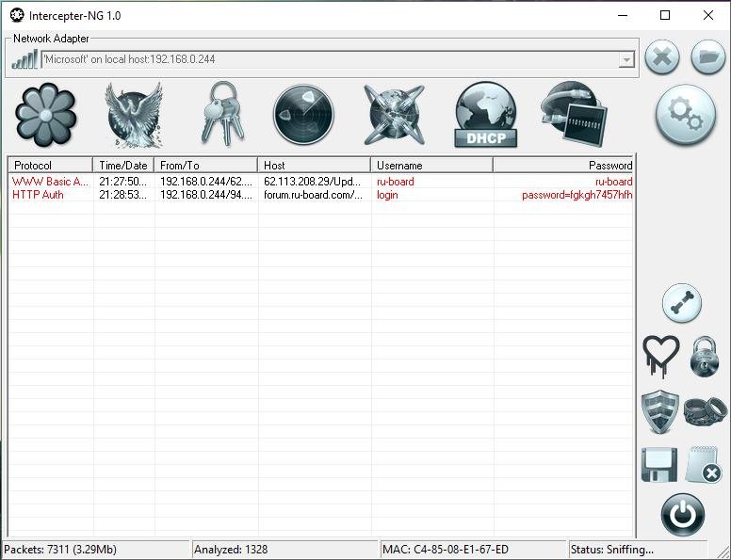Sort by the Host column header
The width and height of the screenshot is (731, 560).
click(x=315, y=166)
